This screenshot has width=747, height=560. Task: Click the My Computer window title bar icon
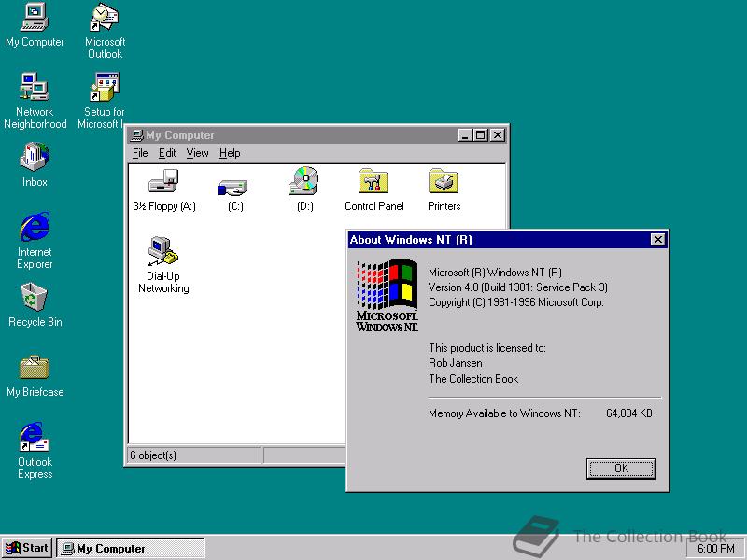137,135
